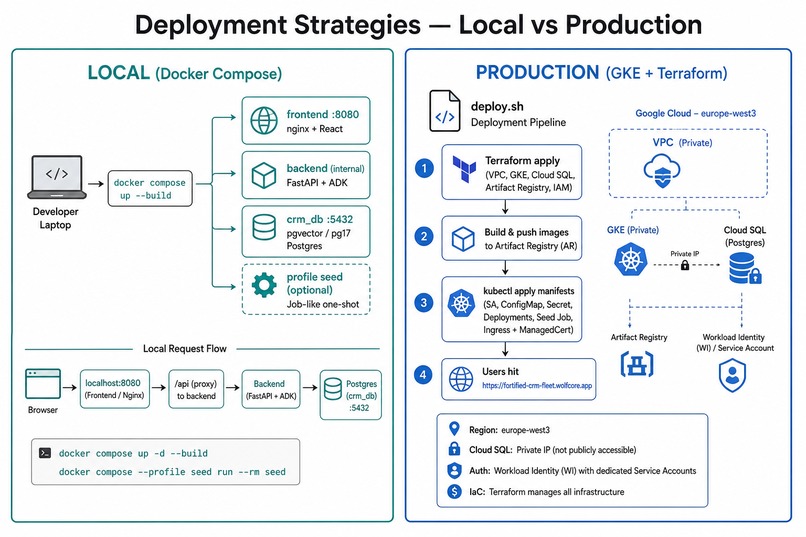Click the deploy.sh script file icon
Screen dimensions: 806x537
(445, 110)
